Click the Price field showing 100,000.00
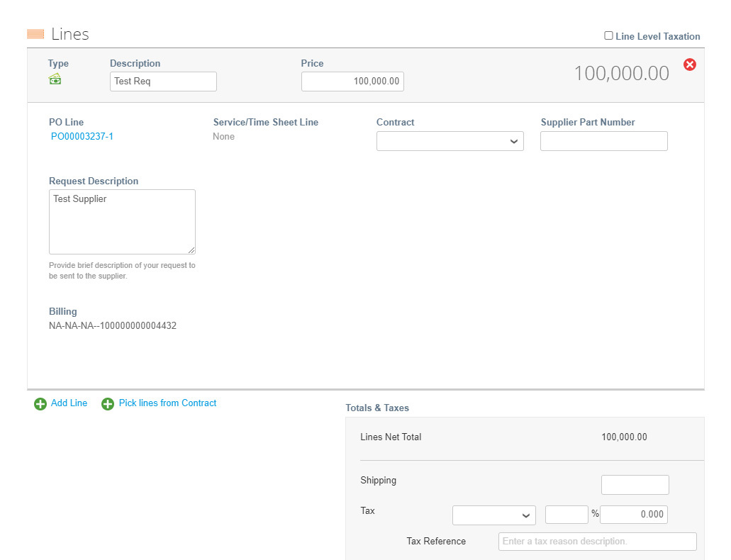Image resolution: width=731 pixels, height=560 pixels. coord(352,81)
